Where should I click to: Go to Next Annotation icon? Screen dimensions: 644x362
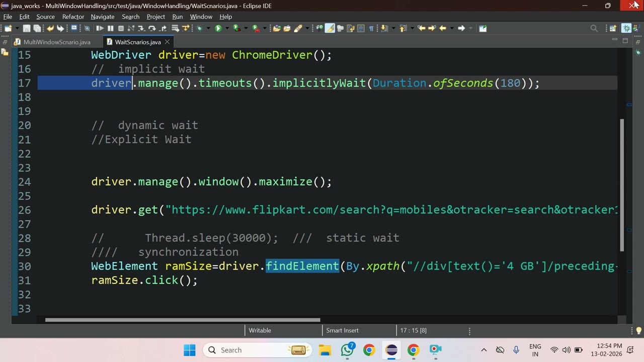[383, 28]
